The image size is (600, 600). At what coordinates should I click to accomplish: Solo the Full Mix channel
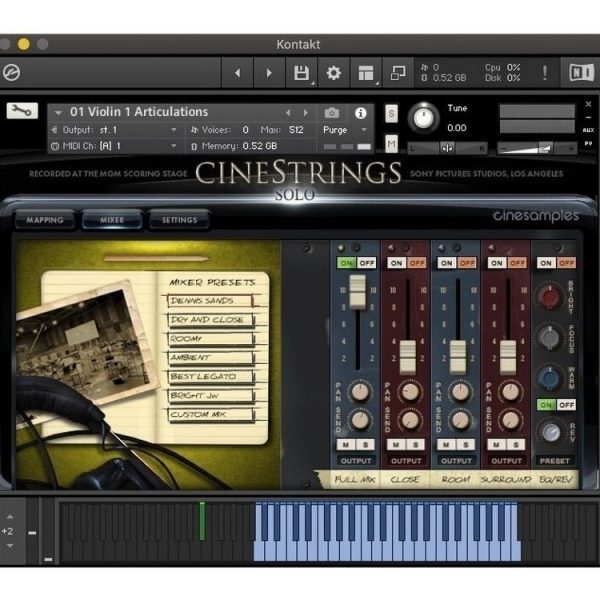tap(365, 444)
